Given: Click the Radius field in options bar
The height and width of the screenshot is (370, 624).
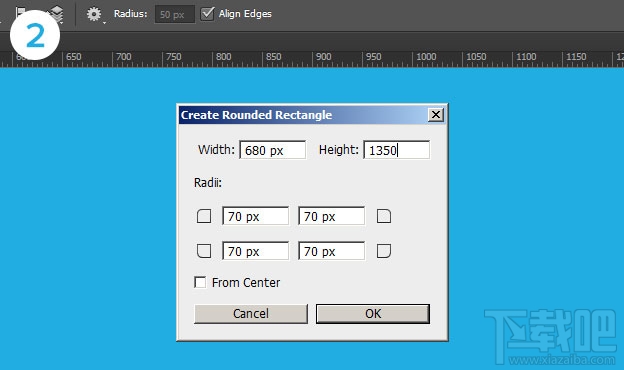Looking at the screenshot, I should 175,14.
